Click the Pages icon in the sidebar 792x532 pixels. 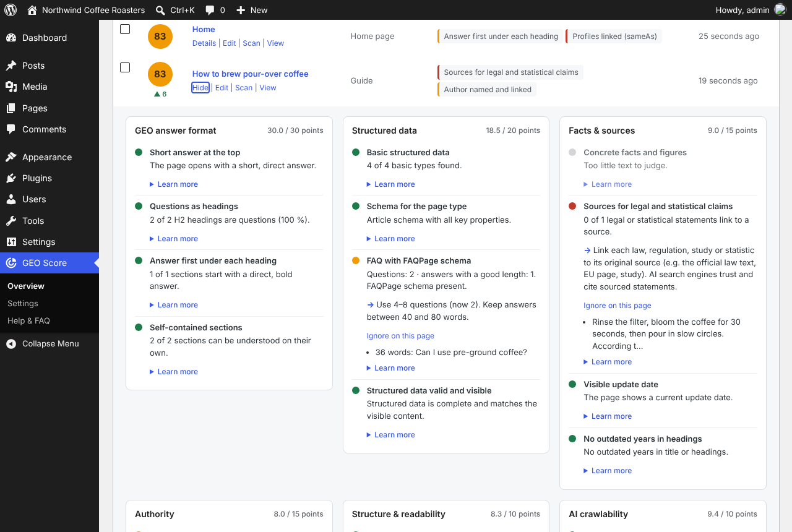(11, 108)
